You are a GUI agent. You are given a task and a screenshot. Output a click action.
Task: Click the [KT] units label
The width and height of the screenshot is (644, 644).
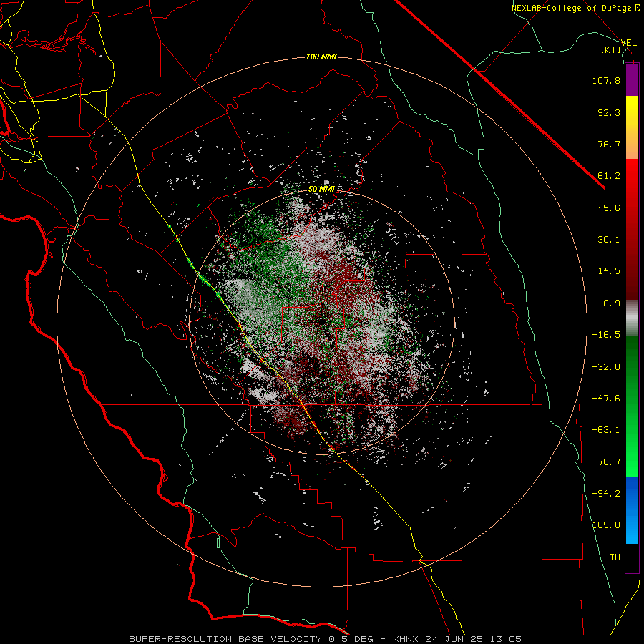pyautogui.click(x=611, y=49)
